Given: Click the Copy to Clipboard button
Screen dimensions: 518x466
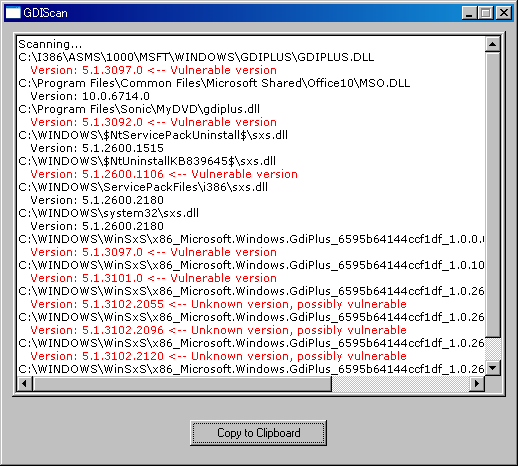Looking at the screenshot, I should [x=258, y=433].
